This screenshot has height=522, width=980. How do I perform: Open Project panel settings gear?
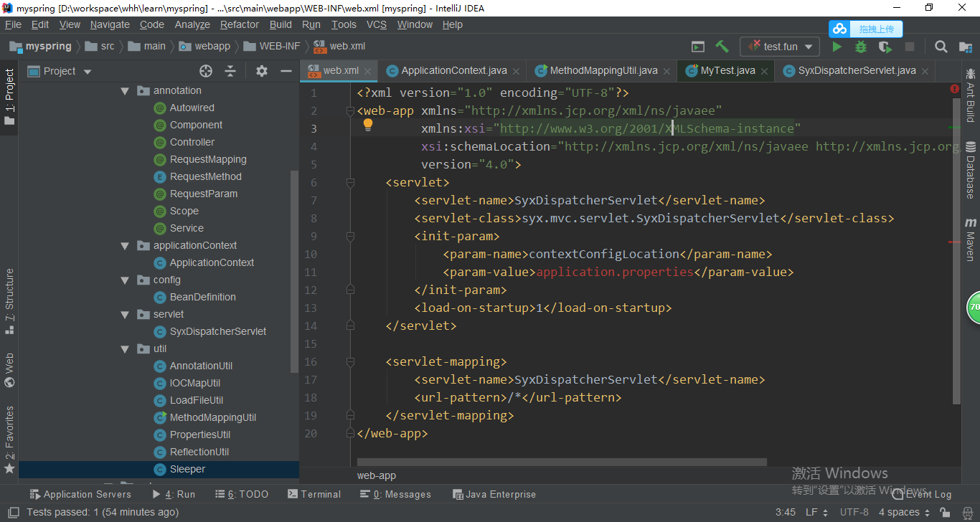pyautogui.click(x=262, y=71)
